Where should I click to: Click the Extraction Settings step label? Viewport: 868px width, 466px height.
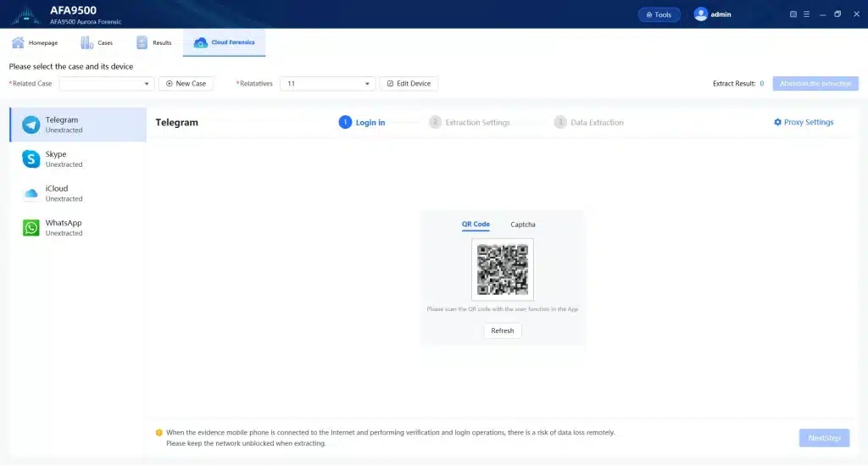click(x=478, y=122)
